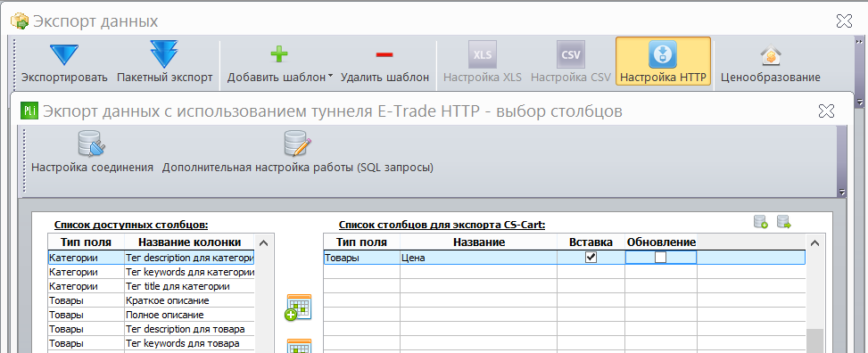Select row Тег description для товара
The width and height of the screenshot is (868, 353).
click(151, 329)
